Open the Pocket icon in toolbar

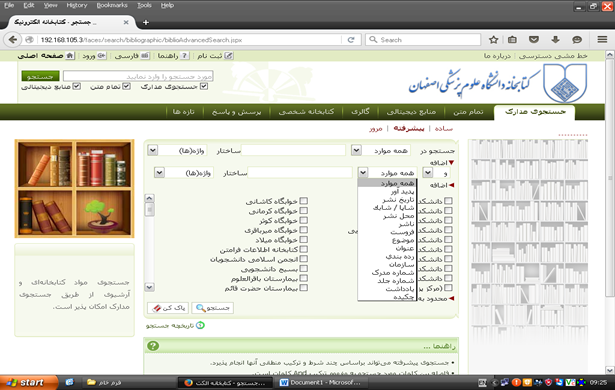[534, 40]
